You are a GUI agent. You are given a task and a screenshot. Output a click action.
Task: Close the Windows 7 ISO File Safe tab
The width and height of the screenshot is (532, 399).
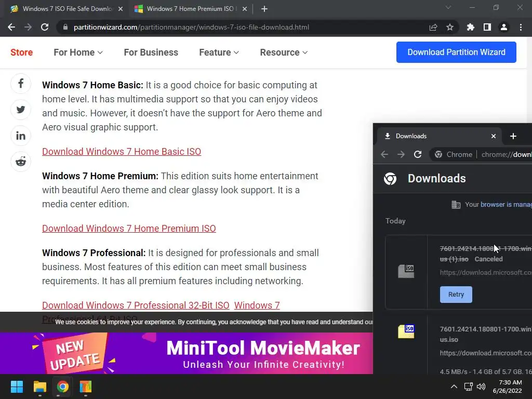[x=121, y=9]
